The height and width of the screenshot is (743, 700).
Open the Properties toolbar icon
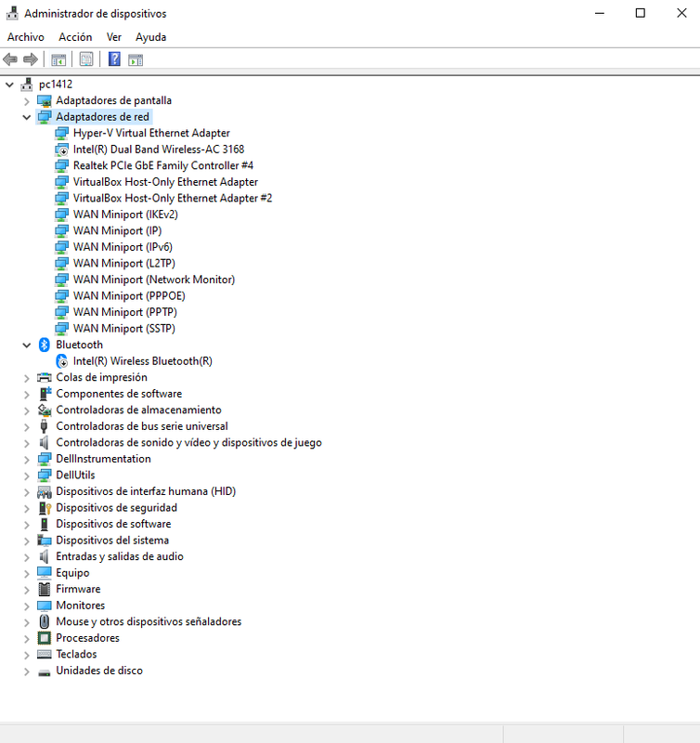(86, 59)
